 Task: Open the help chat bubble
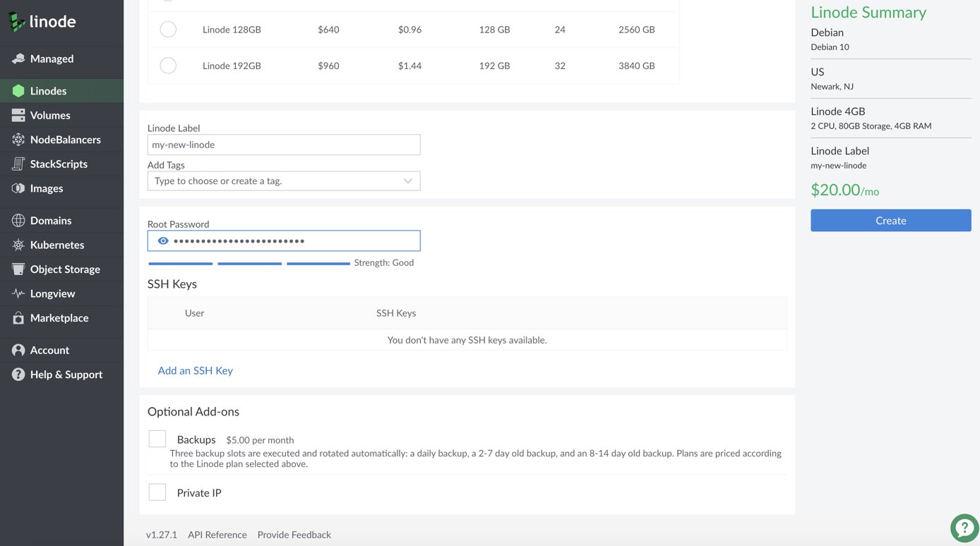[x=964, y=527]
